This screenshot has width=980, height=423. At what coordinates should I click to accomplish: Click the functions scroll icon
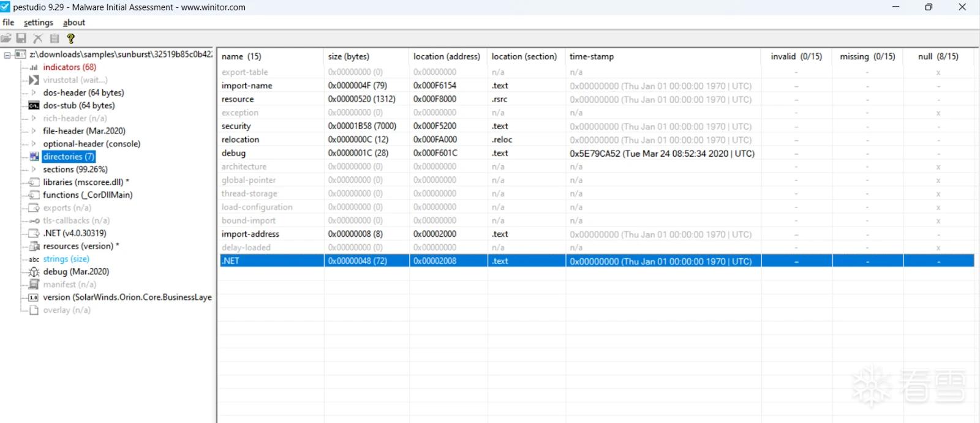(34, 195)
